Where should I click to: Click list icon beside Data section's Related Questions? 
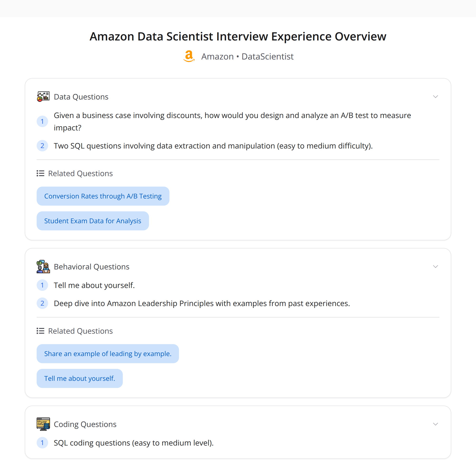(40, 174)
